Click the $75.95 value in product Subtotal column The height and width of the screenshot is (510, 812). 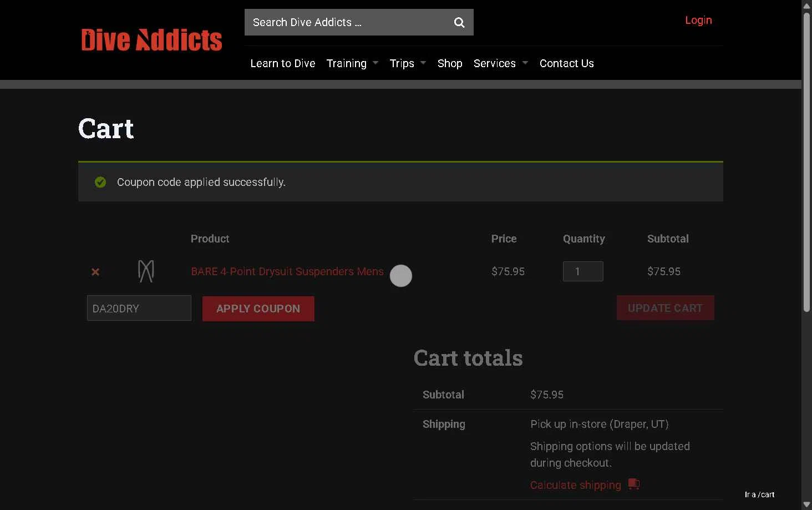pos(664,271)
